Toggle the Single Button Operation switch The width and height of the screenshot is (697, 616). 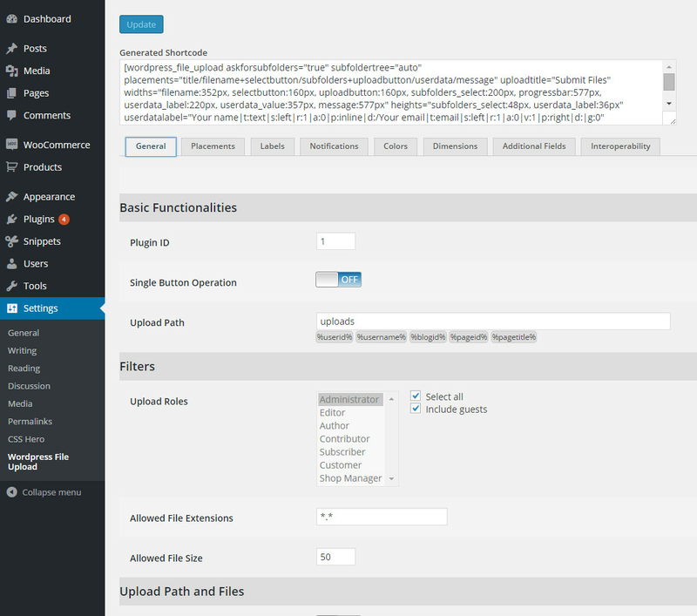[338, 280]
